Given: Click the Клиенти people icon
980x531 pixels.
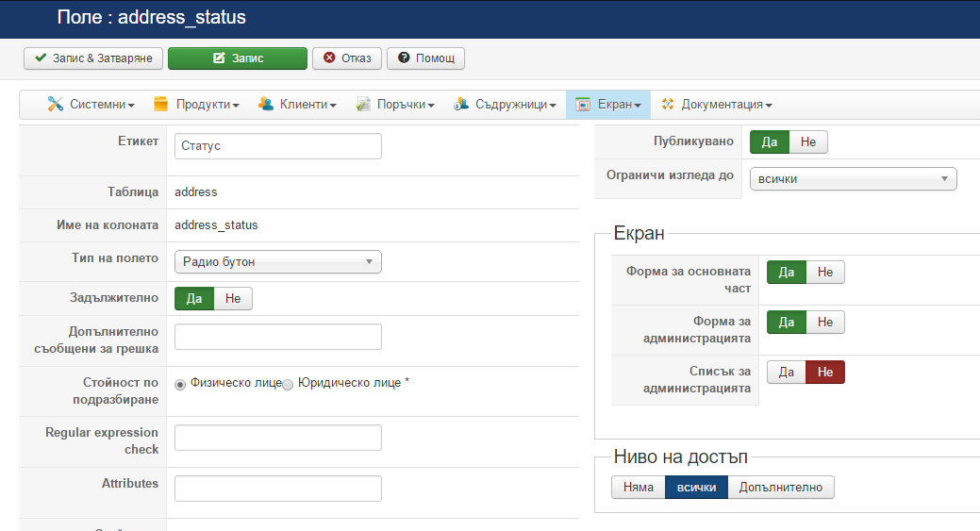Looking at the screenshot, I should click(266, 105).
